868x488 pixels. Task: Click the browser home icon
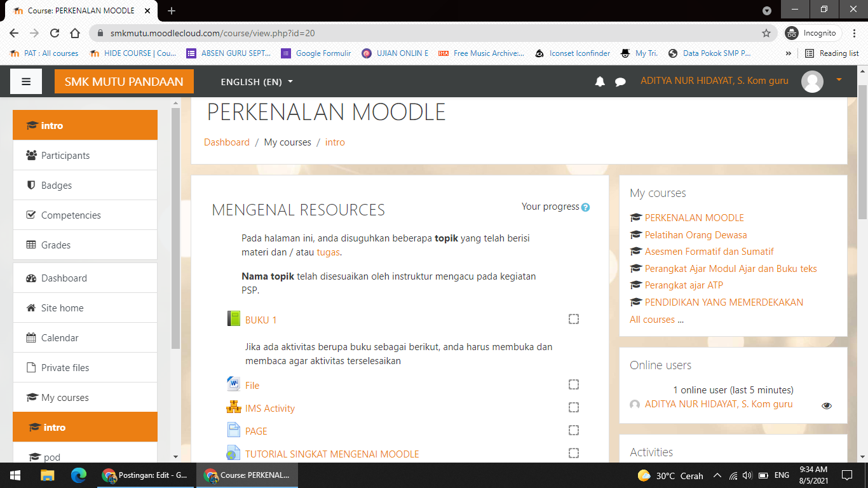click(75, 33)
